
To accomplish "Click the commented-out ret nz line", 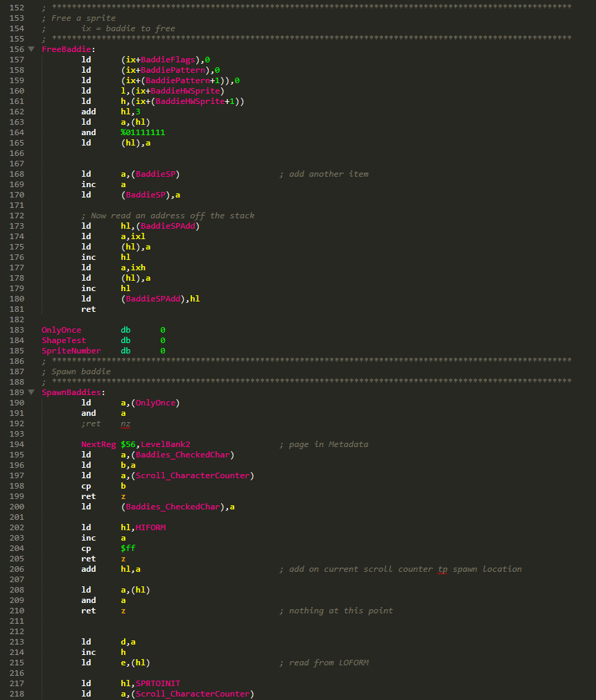I will [104, 423].
